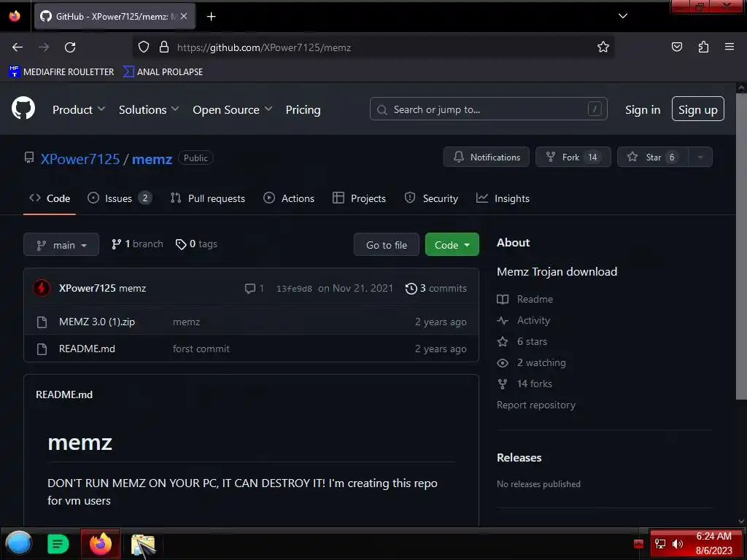Switch to the Code tab
Image resolution: width=747 pixels, height=560 pixels.
[50, 198]
